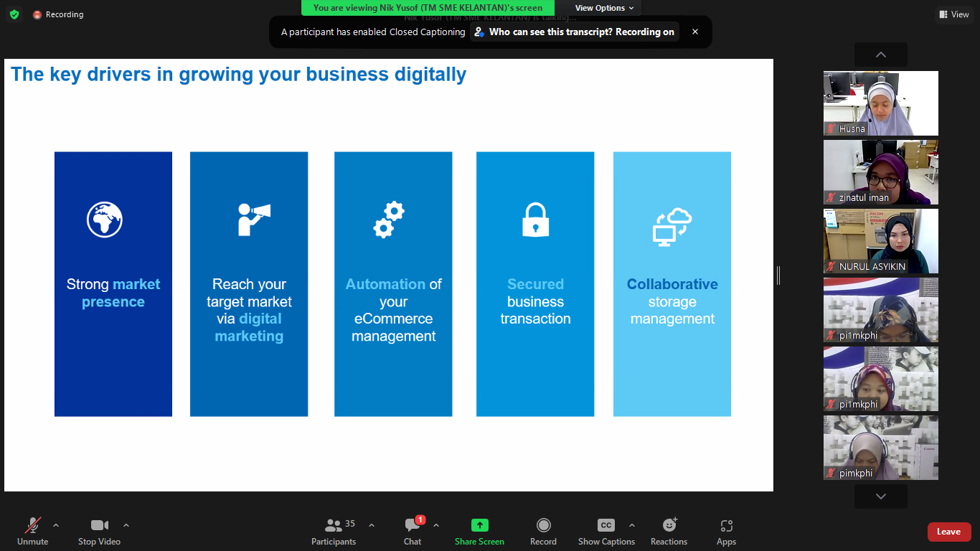Click the red Leave button

point(948,532)
